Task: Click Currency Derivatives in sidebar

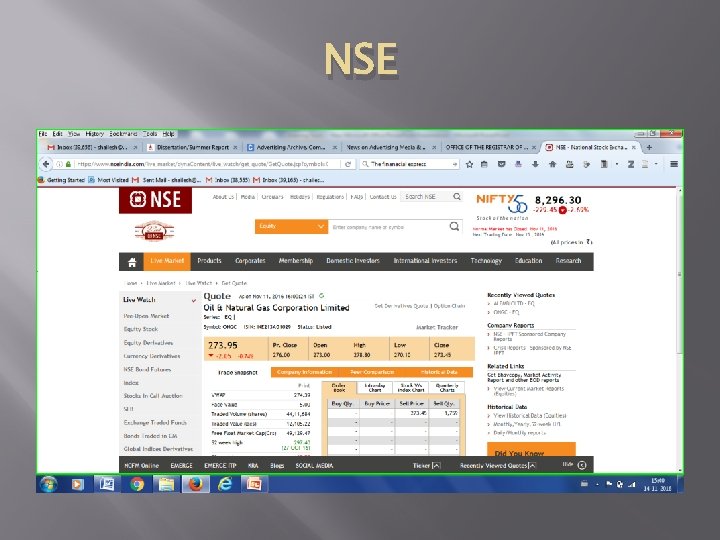Action: coord(152,356)
